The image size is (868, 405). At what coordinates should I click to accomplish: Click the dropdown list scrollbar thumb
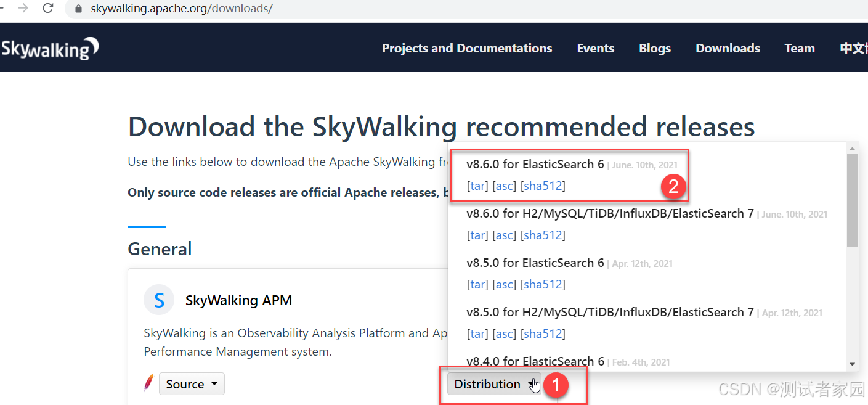coord(852,200)
